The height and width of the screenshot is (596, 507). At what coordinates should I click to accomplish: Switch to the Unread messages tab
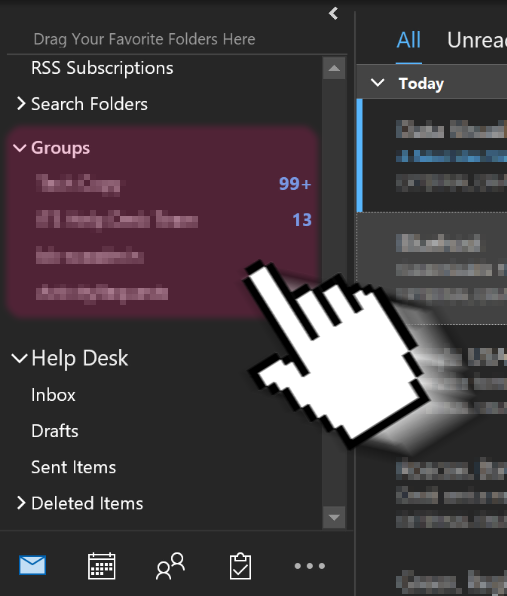pos(477,40)
